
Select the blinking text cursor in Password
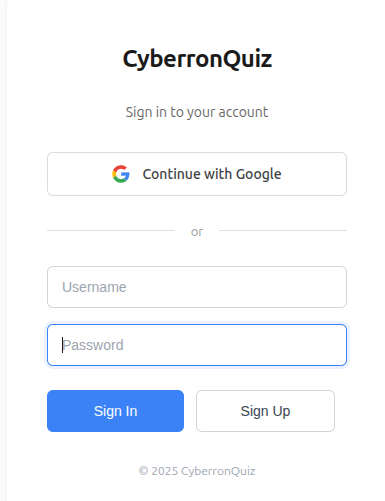(62, 345)
